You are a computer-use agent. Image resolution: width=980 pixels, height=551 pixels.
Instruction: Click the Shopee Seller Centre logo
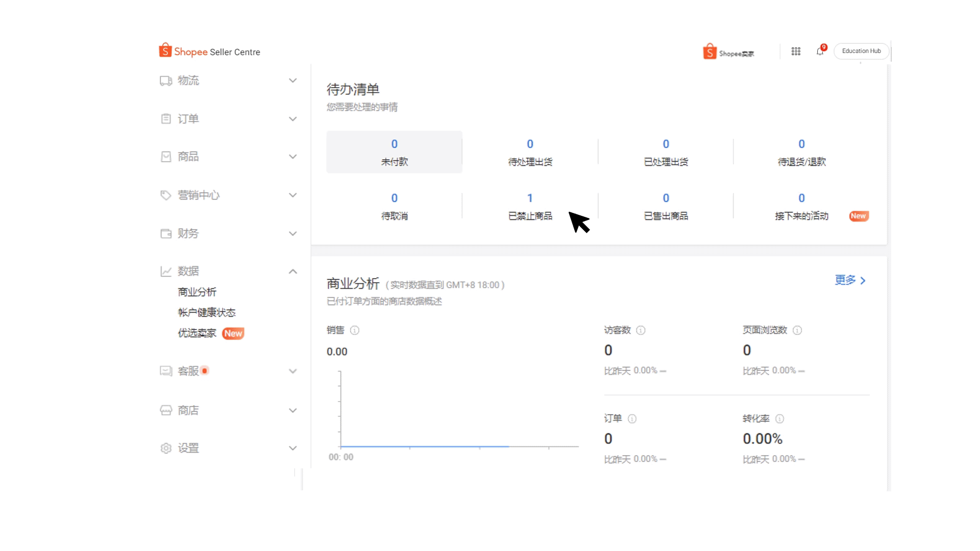[x=209, y=51]
